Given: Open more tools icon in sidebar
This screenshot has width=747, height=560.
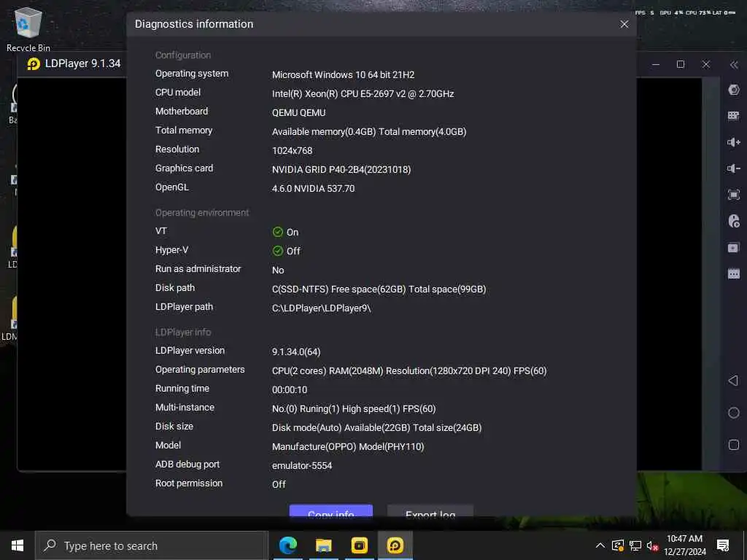Looking at the screenshot, I should [x=734, y=274].
